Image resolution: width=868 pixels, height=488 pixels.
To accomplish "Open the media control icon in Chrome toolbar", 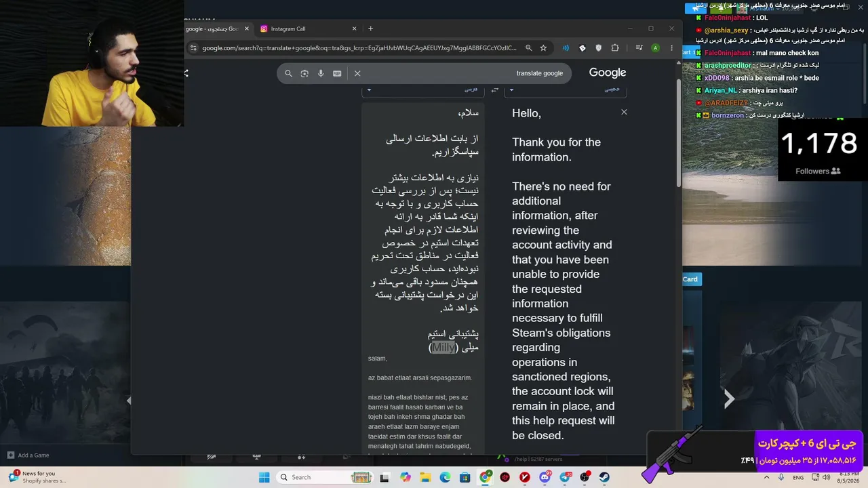I will (639, 48).
